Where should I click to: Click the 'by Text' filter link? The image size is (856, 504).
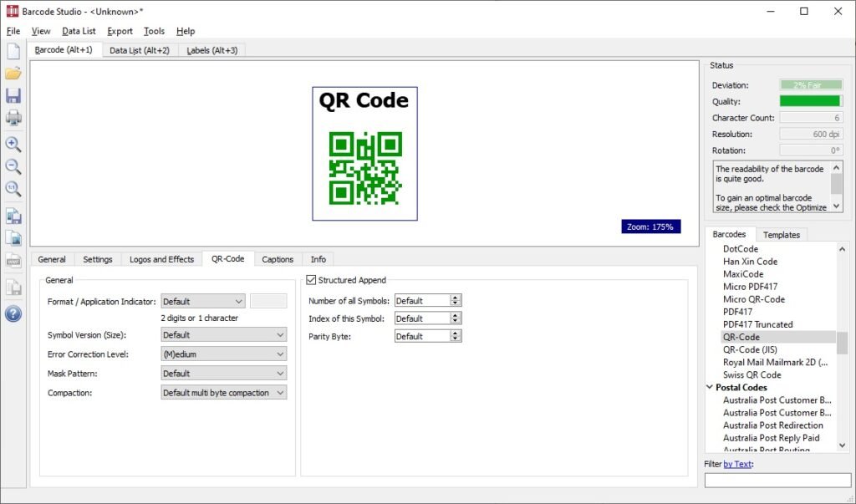[x=737, y=464]
